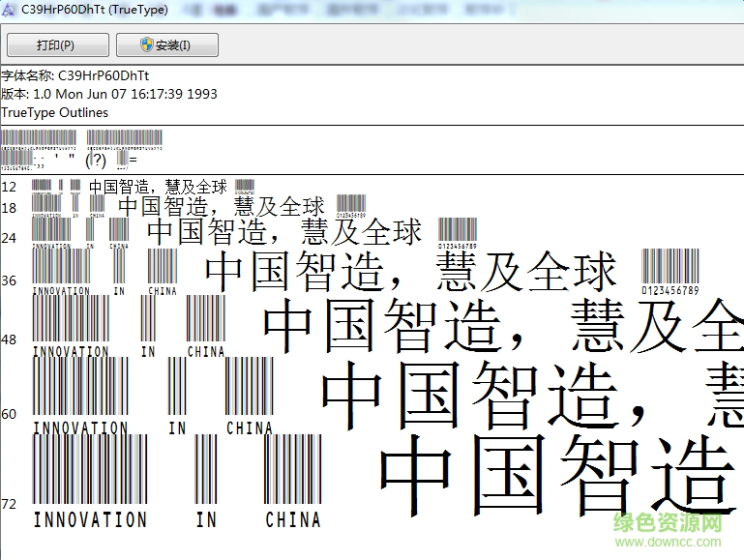Screen dimensions: 744x560
Task: Click the 中国智造 text in the 36 row
Action: (294, 272)
